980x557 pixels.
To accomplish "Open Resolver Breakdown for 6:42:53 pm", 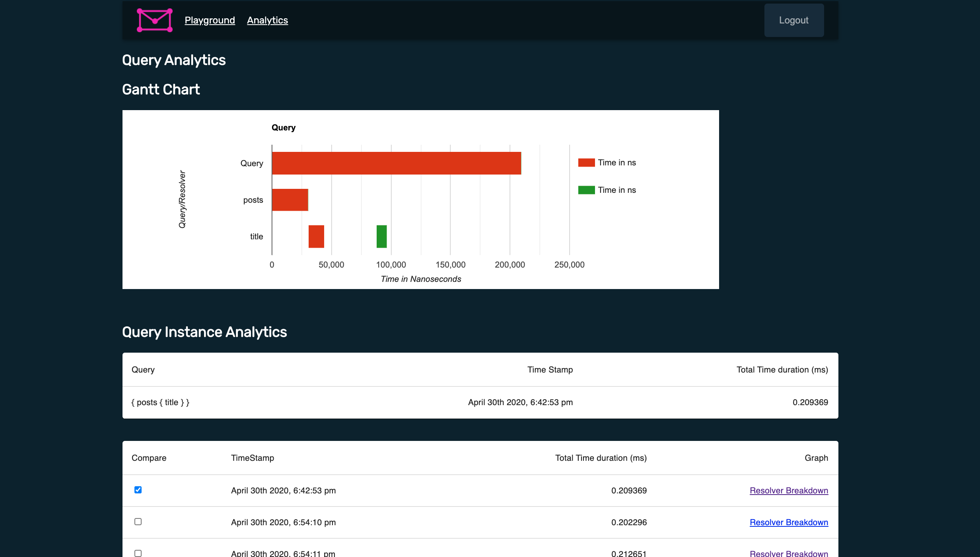I will pos(789,491).
